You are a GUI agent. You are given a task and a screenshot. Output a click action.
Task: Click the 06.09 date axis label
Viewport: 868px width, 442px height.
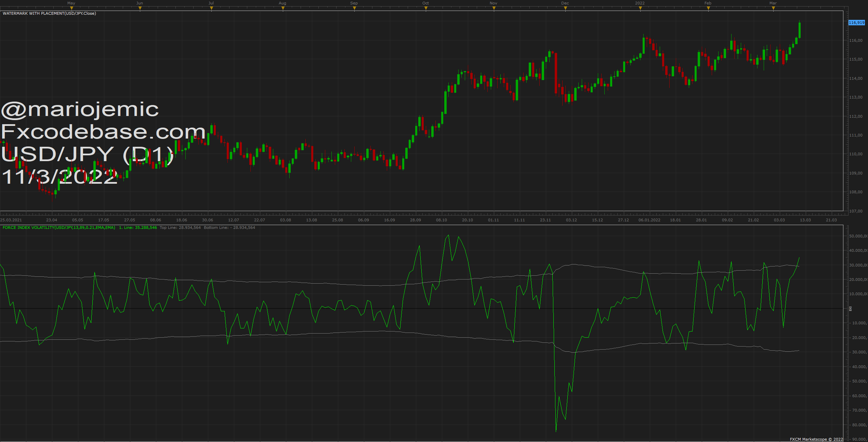tap(364, 220)
